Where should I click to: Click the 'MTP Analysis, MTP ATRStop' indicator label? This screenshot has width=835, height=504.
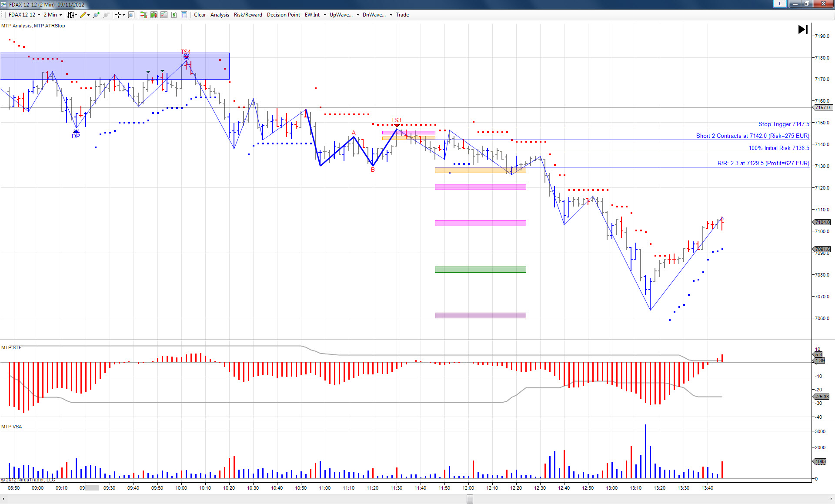33,26
